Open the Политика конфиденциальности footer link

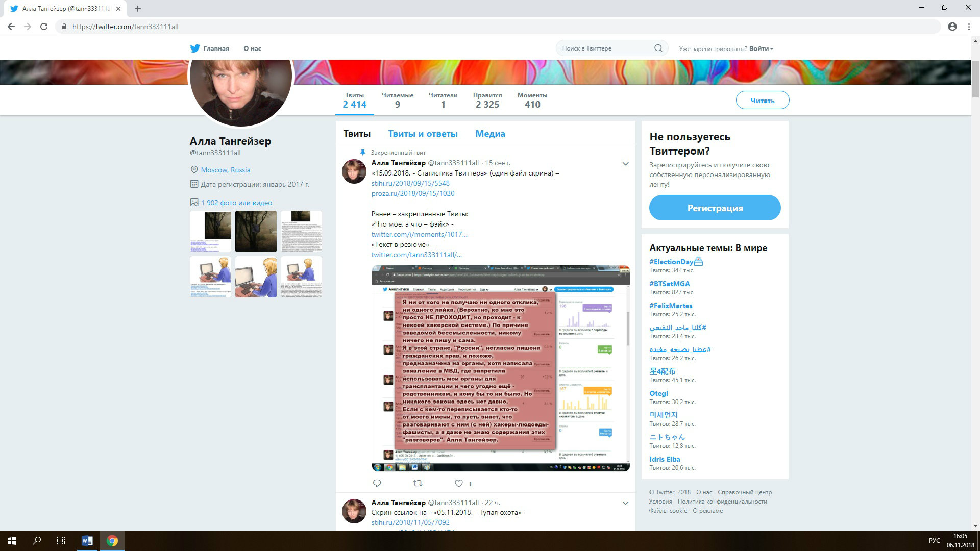click(722, 502)
